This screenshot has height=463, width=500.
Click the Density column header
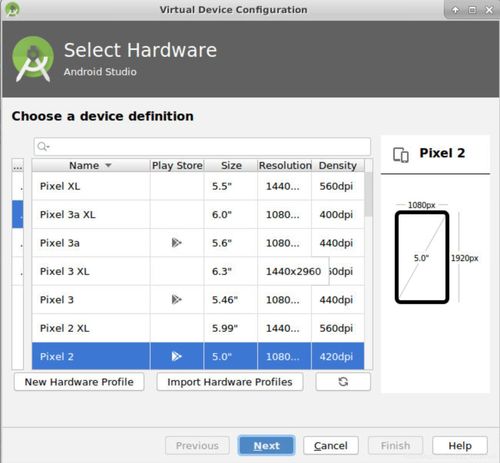click(x=338, y=165)
